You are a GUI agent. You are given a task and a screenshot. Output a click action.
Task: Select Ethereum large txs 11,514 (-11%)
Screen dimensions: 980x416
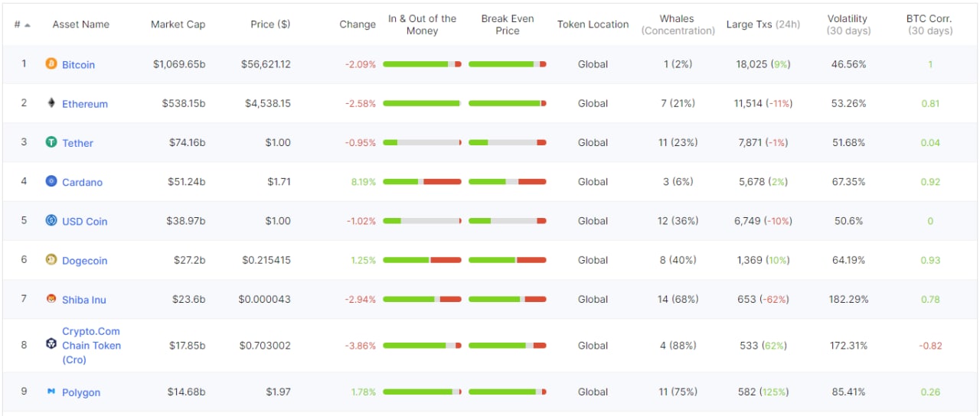point(763,103)
